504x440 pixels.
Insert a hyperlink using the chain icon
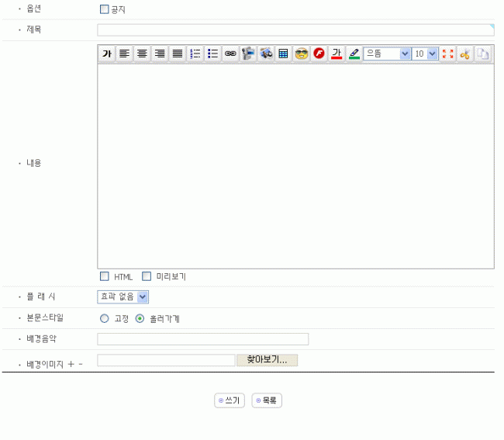click(x=230, y=54)
